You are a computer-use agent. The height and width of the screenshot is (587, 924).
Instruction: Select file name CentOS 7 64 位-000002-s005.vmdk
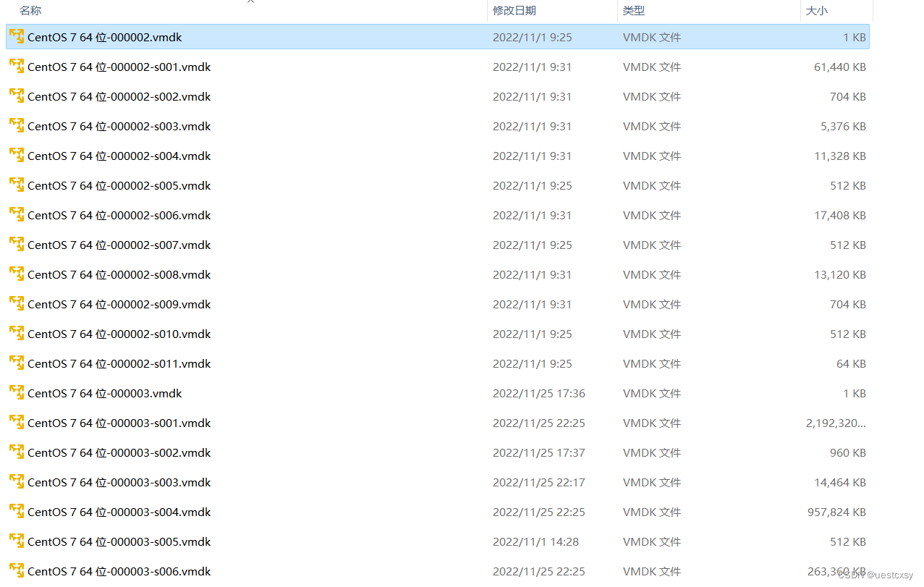tap(119, 185)
